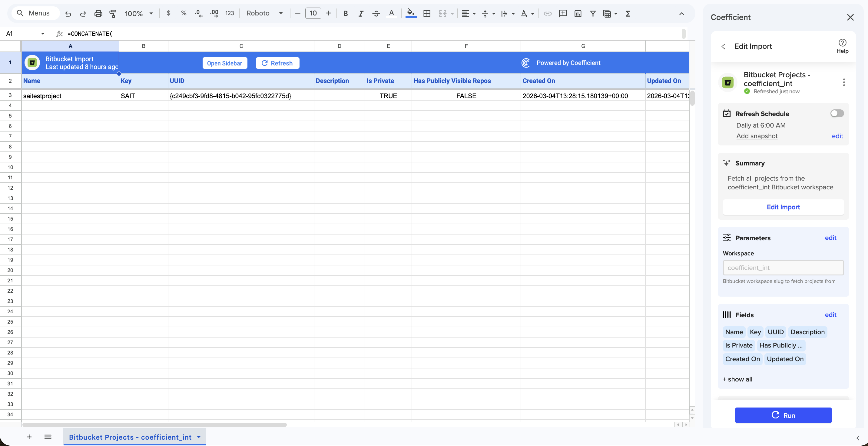Collapse the toolbar with the up chevron
Screen dimensions: 868x446
(x=681, y=14)
